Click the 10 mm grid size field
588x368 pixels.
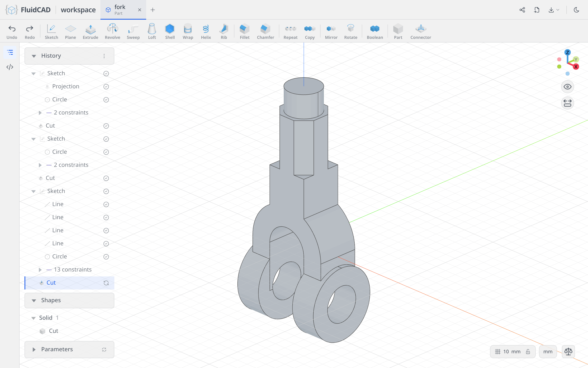pyautogui.click(x=512, y=351)
